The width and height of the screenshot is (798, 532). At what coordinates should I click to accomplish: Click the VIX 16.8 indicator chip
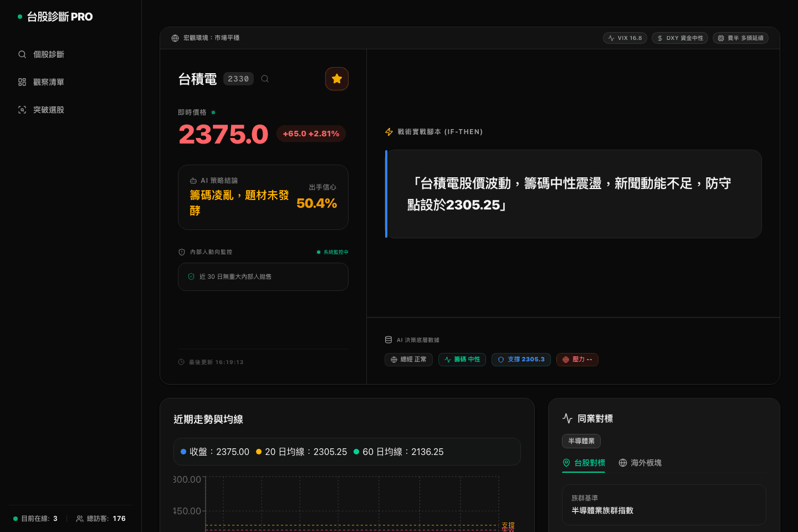(625, 38)
